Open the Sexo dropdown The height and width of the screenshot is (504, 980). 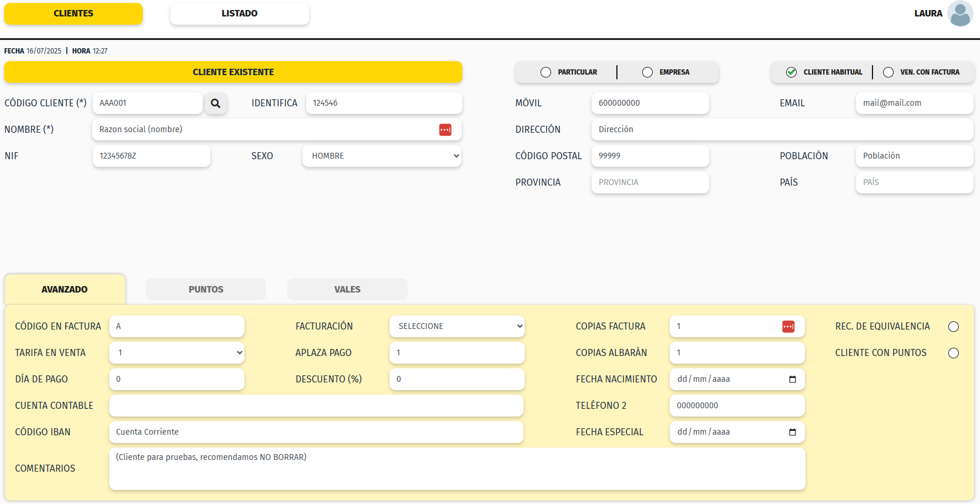tap(382, 156)
